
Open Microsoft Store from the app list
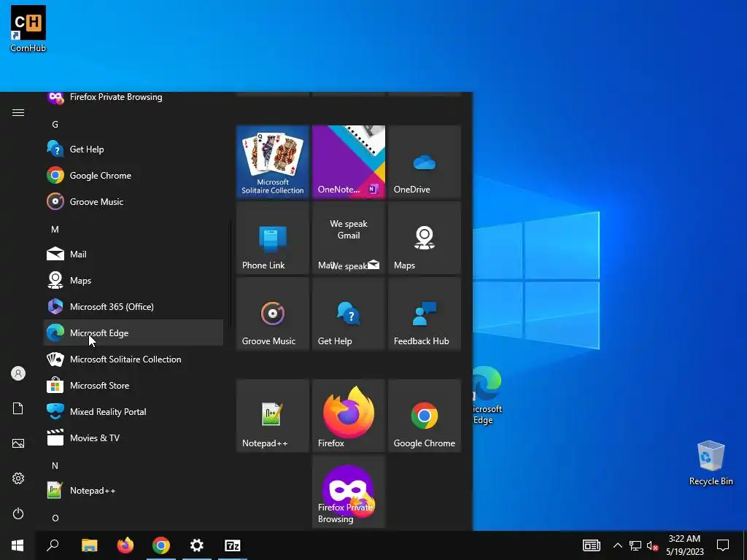tap(133, 385)
